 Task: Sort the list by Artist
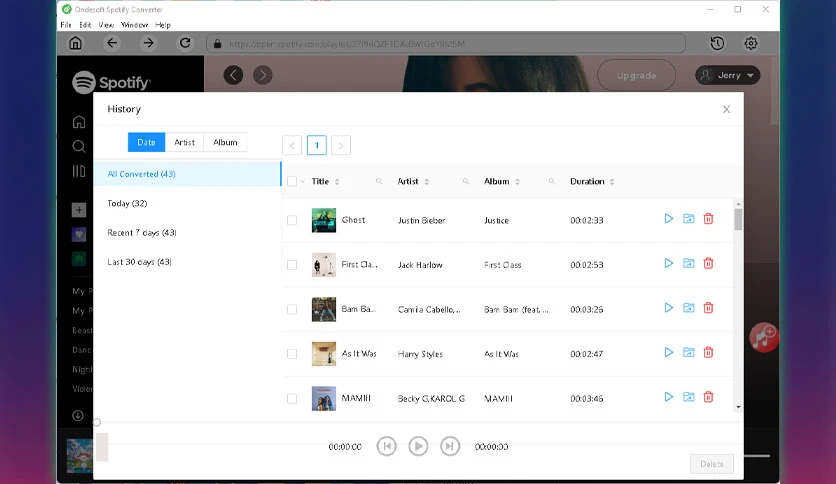(x=427, y=182)
